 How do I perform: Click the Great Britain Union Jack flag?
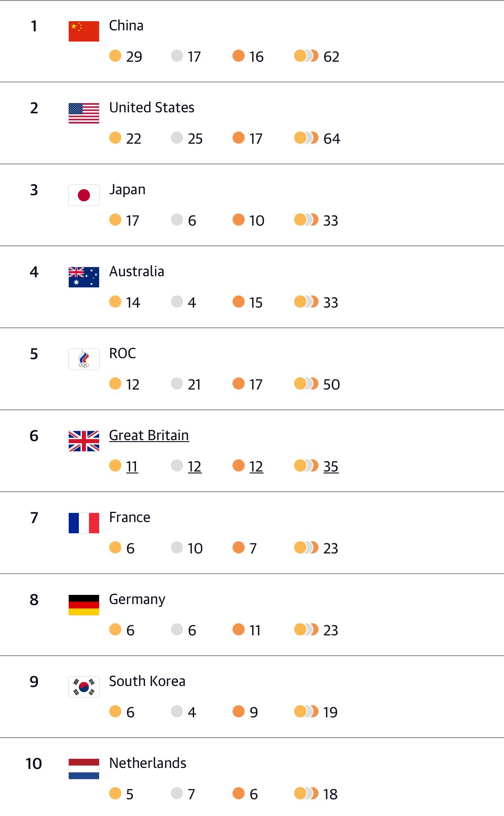(x=84, y=441)
